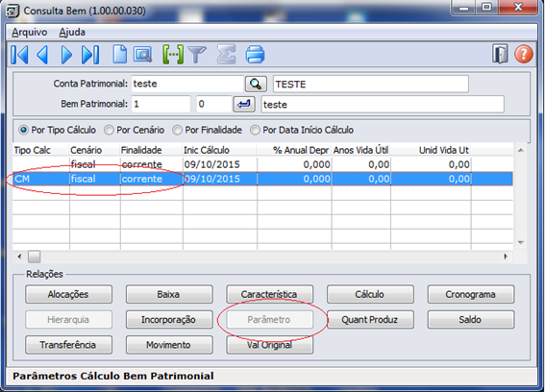Click the new blank document icon

(x=119, y=55)
